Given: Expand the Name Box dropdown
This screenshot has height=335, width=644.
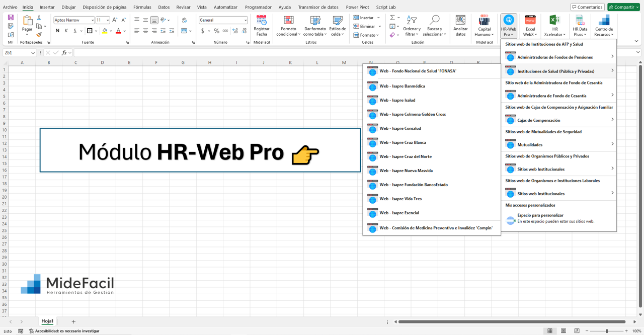Looking at the screenshot, I should click(x=33, y=52).
